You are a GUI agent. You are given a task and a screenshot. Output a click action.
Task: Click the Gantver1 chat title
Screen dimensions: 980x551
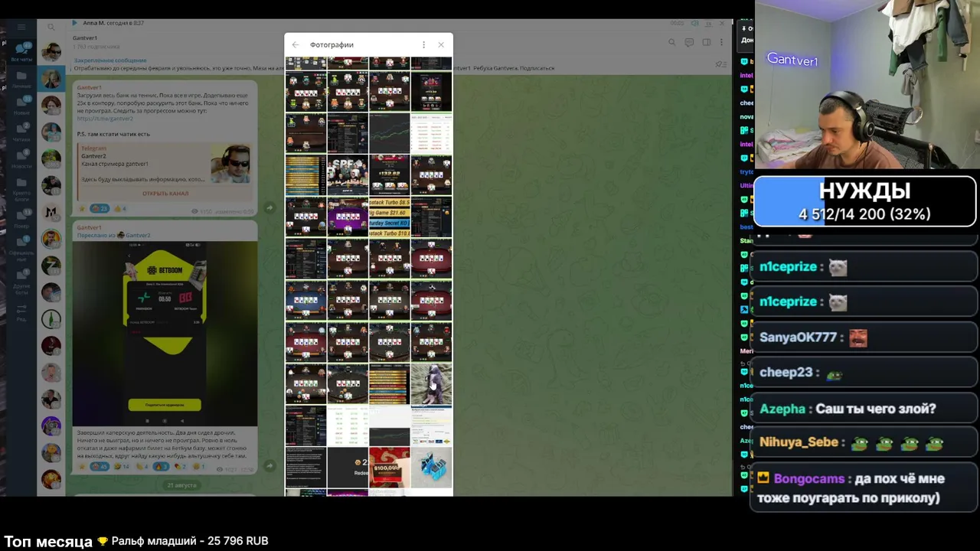click(85, 38)
